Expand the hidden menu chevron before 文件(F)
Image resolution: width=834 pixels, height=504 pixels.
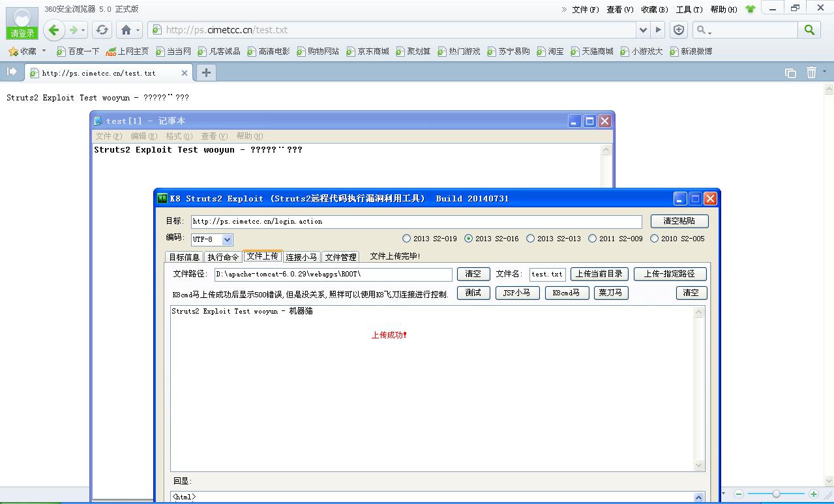564,9
